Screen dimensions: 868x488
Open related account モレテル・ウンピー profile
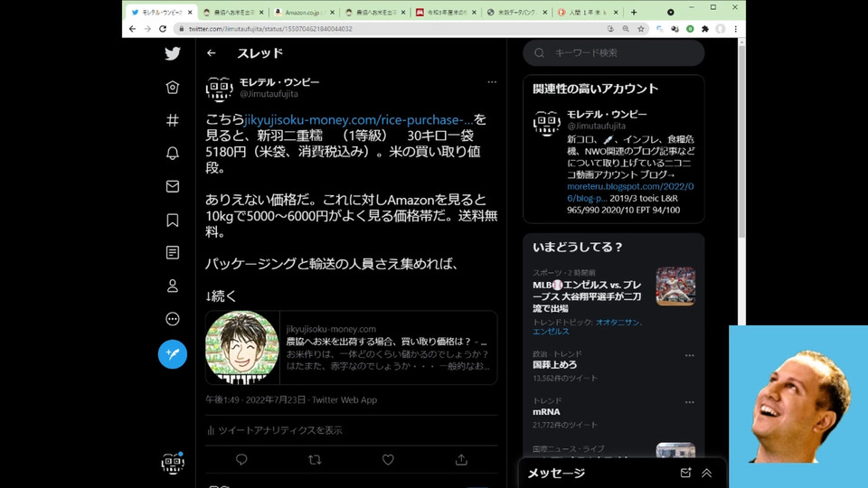point(607,114)
